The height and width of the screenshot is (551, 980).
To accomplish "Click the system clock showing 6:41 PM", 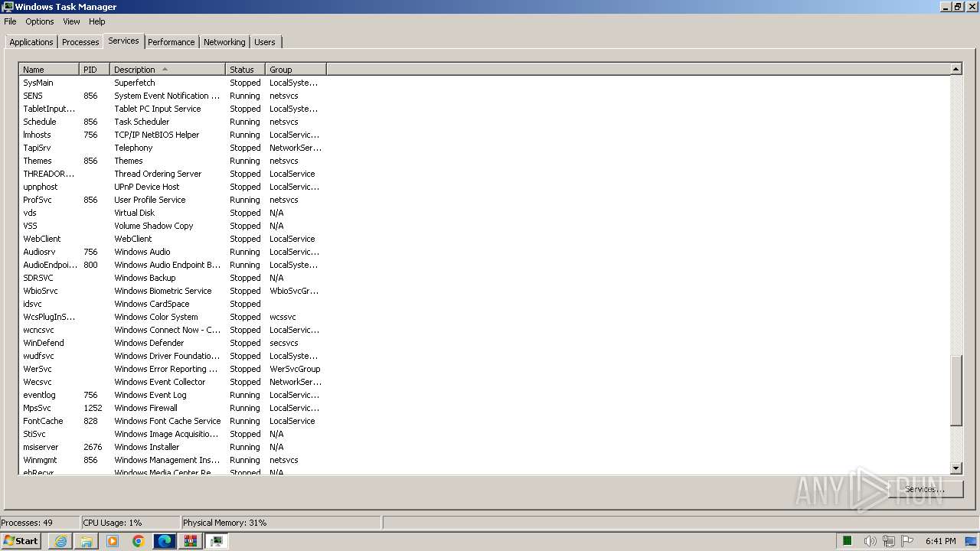I will 941,541.
